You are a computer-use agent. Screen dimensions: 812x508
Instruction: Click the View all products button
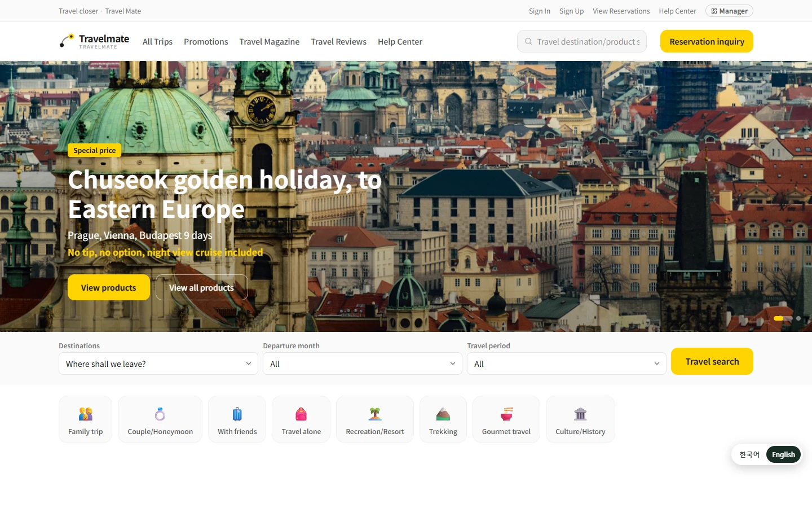click(201, 287)
